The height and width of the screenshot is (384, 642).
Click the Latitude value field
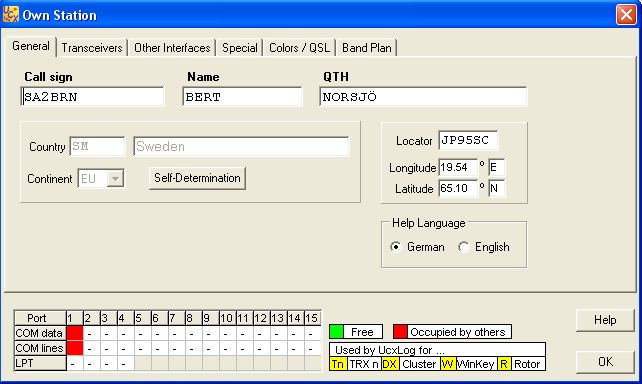458,188
